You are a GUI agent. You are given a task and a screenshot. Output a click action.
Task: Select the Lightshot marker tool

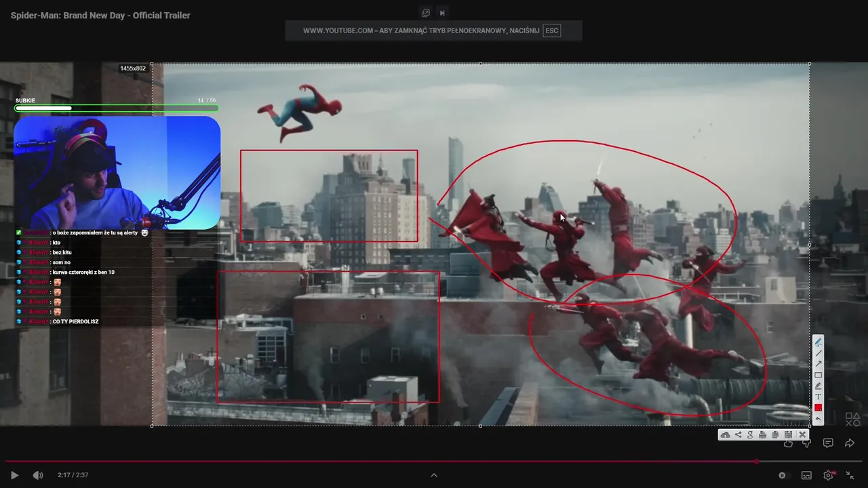click(x=818, y=386)
